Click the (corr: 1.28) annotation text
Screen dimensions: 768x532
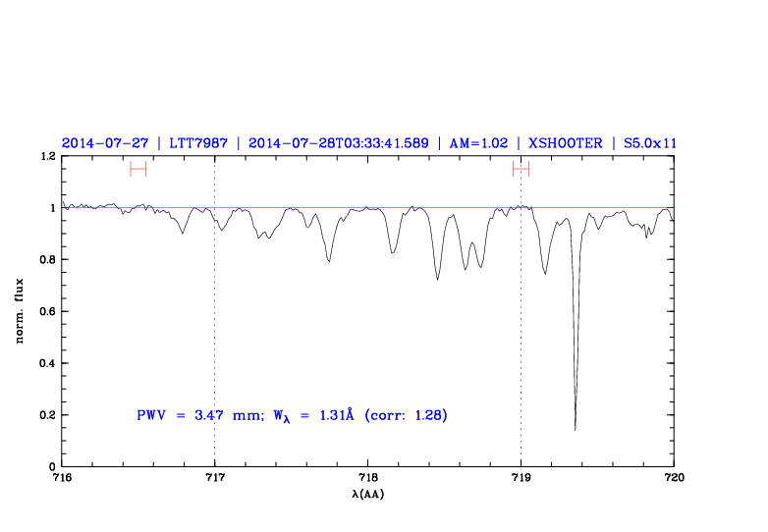click(406, 415)
